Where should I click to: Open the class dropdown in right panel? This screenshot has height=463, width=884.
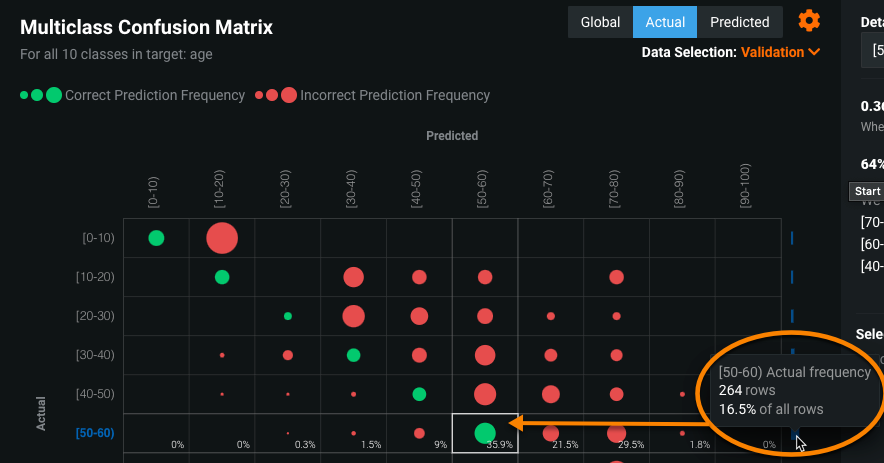coord(872,50)
